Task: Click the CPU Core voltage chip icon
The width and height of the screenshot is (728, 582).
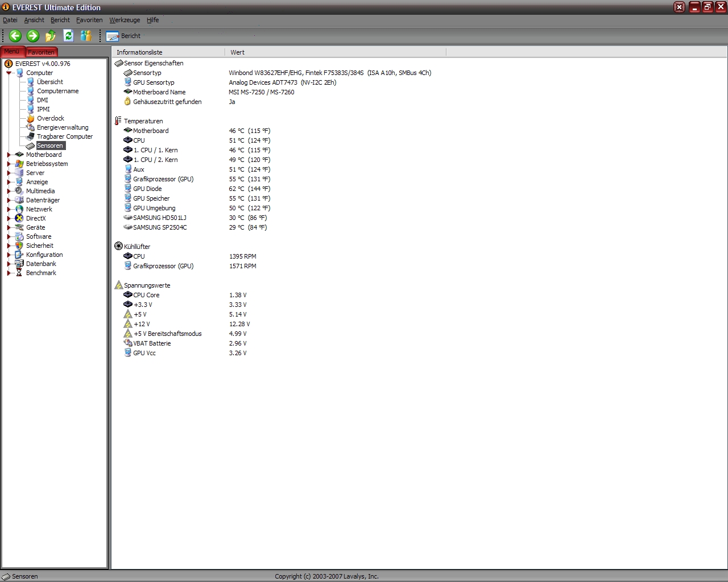Action: (x=128, y=295)
